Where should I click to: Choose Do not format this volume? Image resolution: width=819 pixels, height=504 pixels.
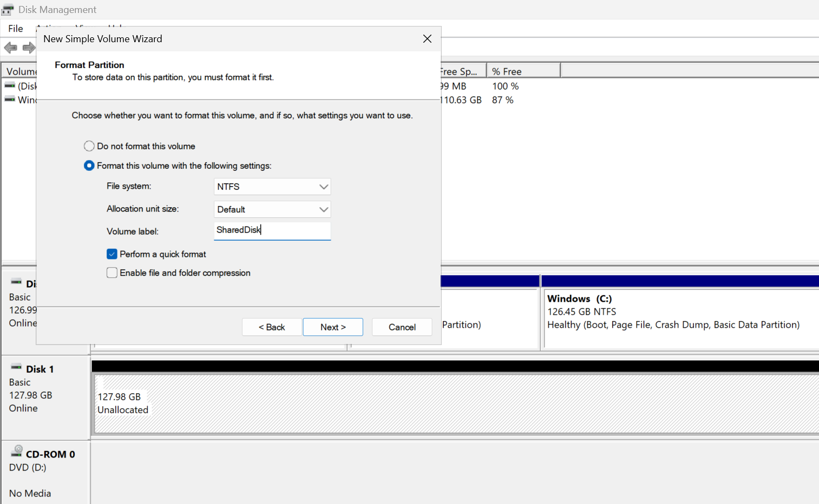click(x=140, y=146)
